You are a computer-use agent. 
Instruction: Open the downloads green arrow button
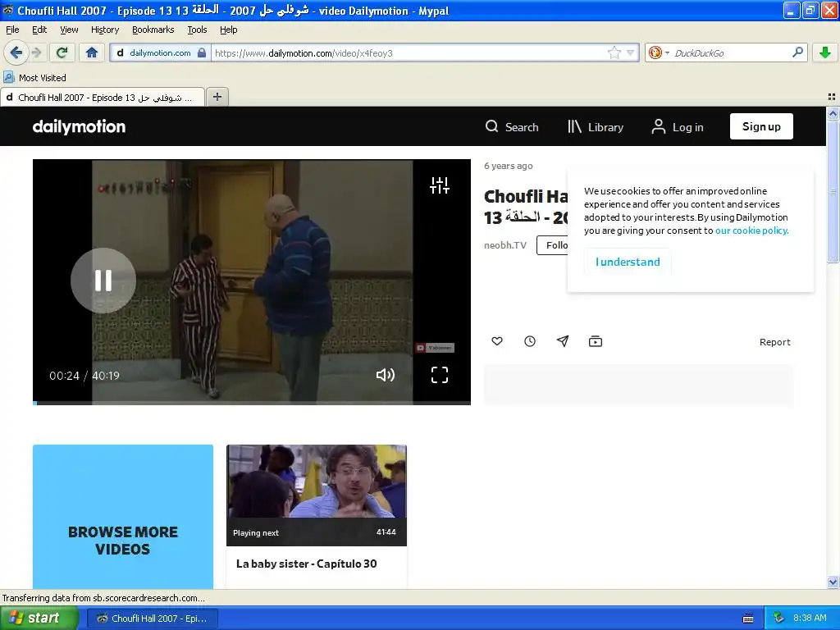825,52
